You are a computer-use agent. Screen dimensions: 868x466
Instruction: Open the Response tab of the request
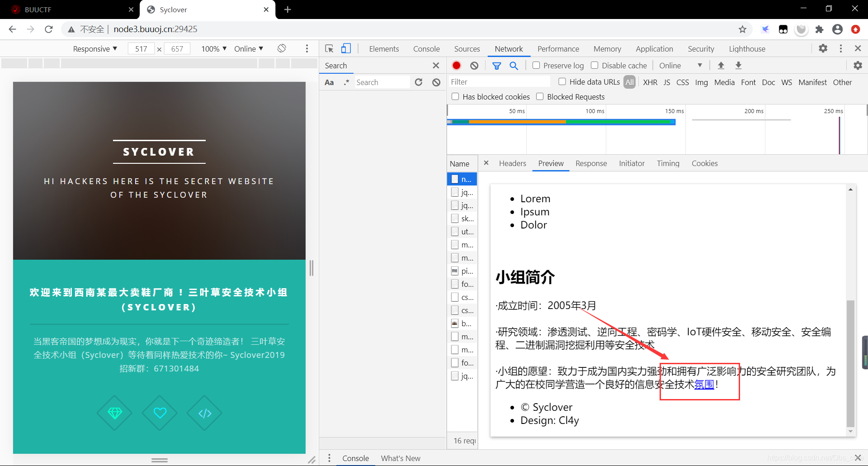click(591, 163)
